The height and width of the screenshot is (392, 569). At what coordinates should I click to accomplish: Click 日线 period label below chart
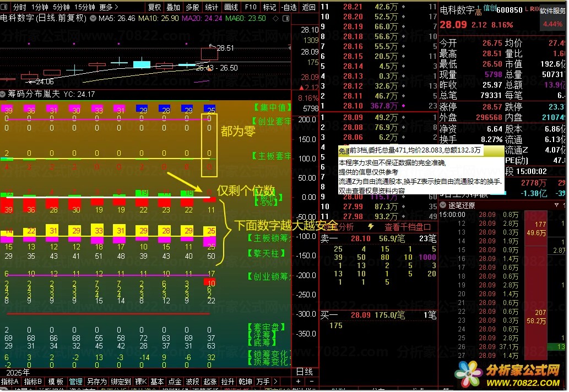point(304,372)
